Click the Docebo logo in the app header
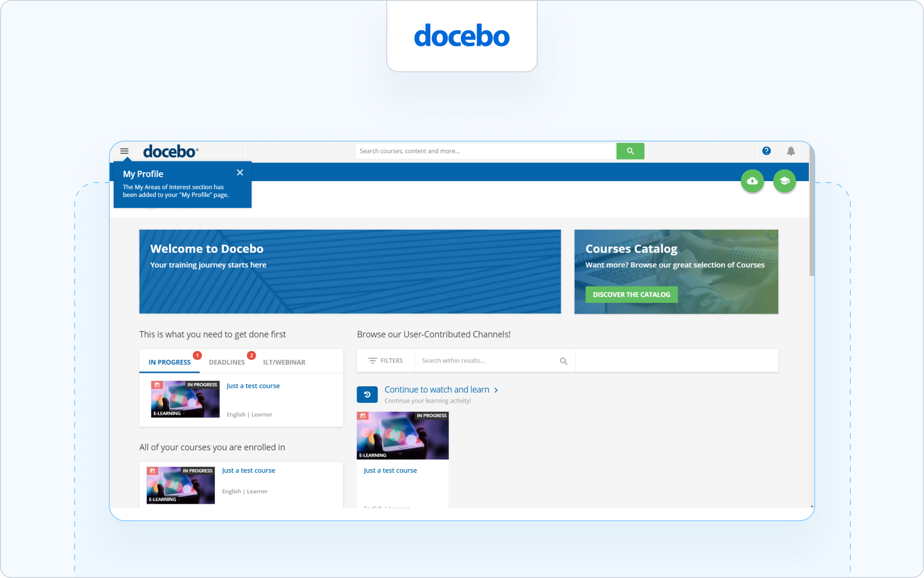Screen dimensions: 924x578 [171, 152]
